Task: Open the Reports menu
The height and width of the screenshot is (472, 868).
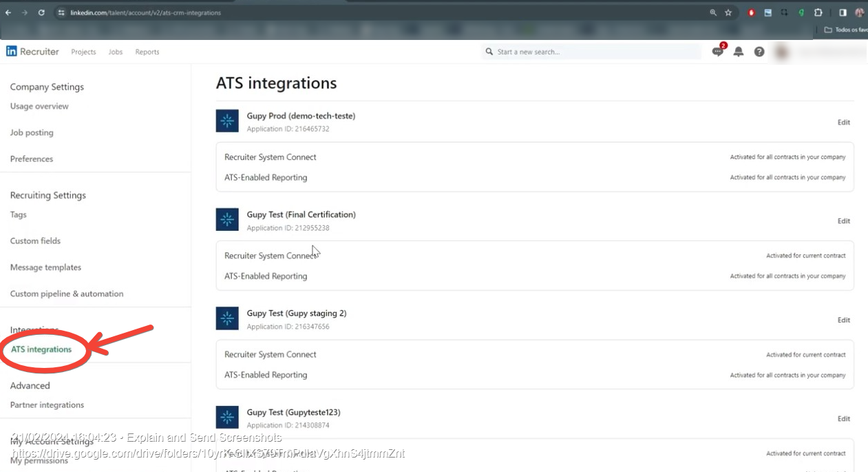Action: (x=147, y=52)
